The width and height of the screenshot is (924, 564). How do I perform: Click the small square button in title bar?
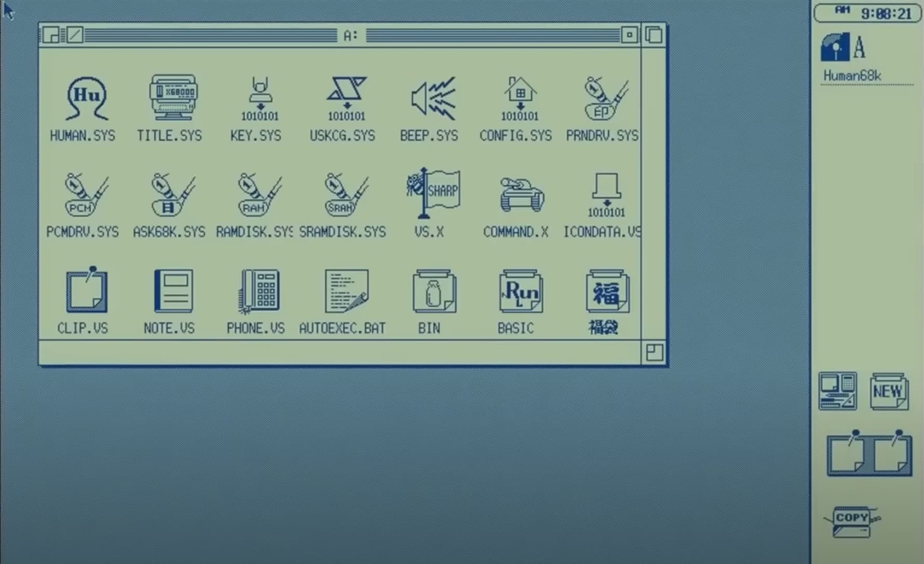click(x=630, y=35)
